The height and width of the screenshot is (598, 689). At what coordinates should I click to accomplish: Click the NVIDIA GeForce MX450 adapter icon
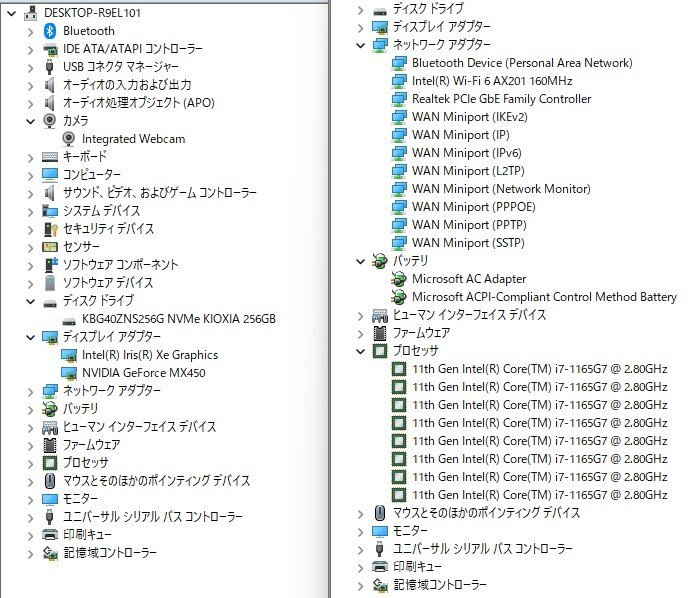coord(69,373)
